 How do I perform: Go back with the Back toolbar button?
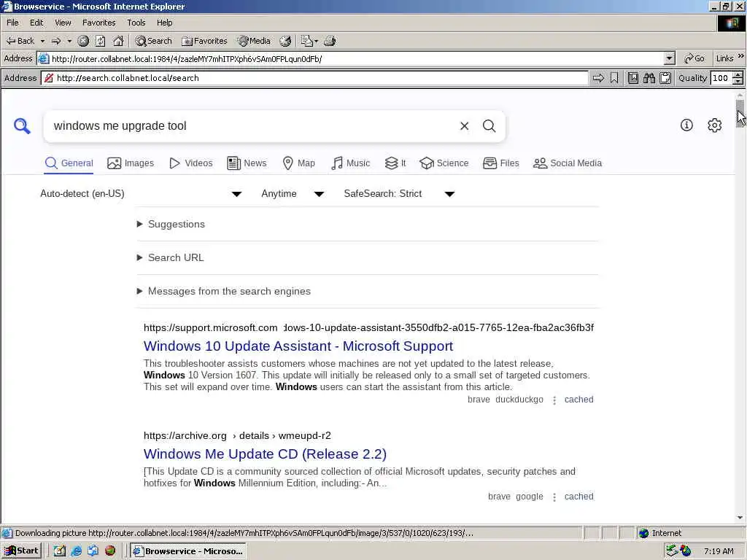[x=20, y=41]
